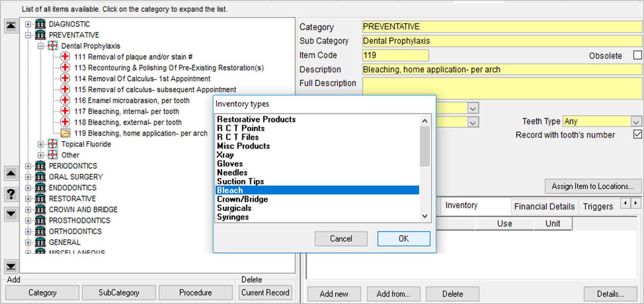This screenshot has height=304, width=644.
Task: Open the Teeth Type dropdown
Action: 636,122
